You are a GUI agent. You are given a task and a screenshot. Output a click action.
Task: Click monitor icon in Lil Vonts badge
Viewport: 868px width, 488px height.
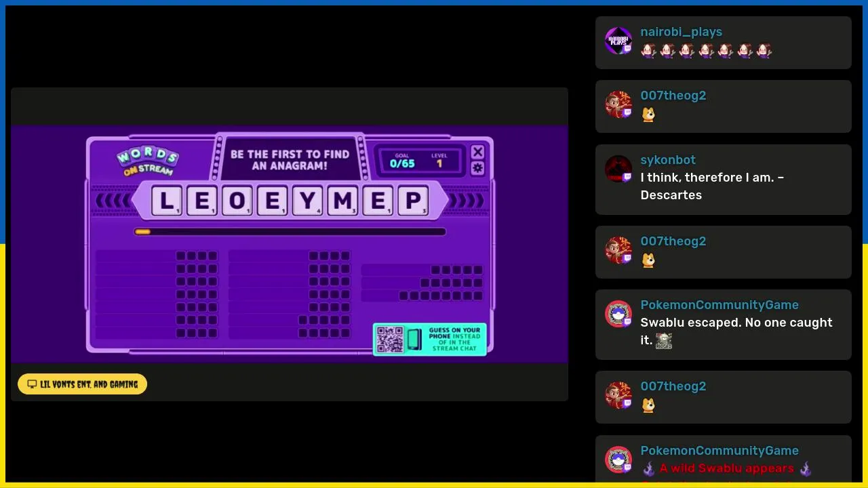point(32,384)
